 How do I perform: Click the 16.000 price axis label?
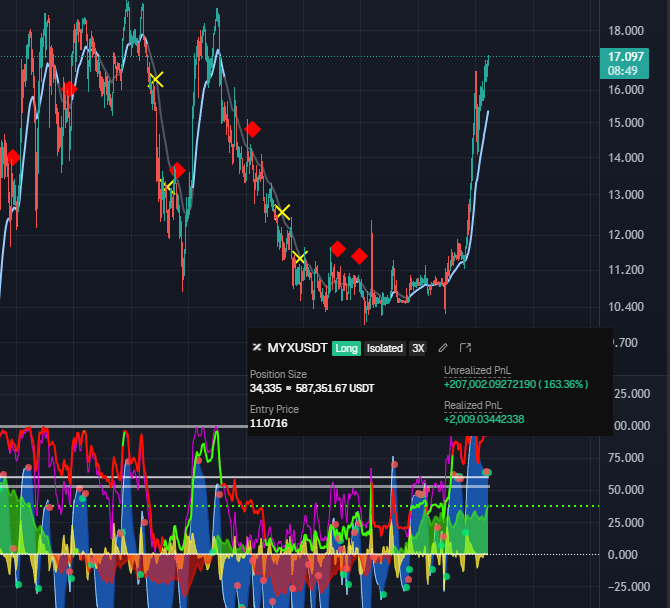pyautogui.click(x=626, y=90)
